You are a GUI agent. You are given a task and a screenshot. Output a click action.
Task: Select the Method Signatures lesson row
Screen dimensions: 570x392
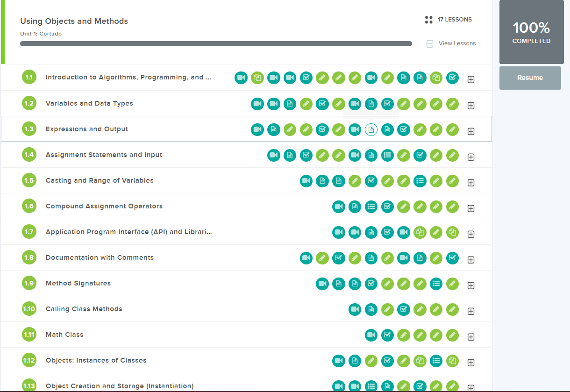[x=78, y=283]
